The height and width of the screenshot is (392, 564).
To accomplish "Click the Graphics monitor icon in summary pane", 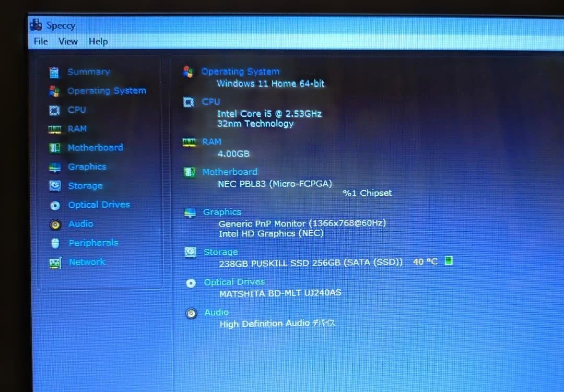I will 190,212.
